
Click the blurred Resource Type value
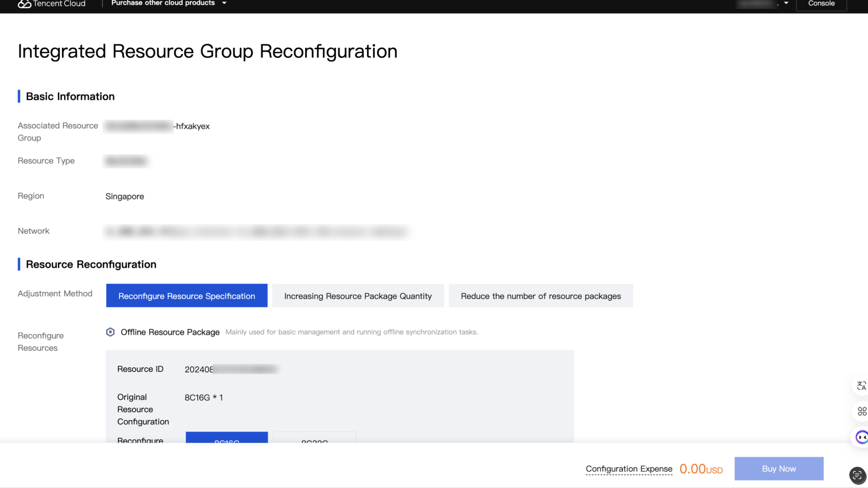pos(126,161)
